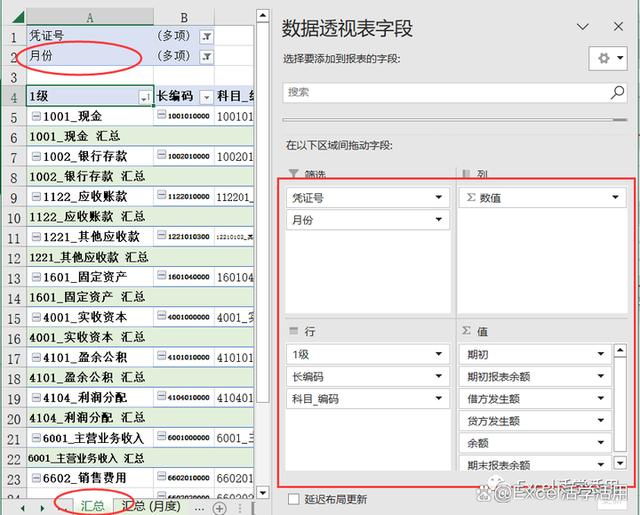
Task: Select the 凭证号 cell in A1
Action: click(x=90, y=36)
